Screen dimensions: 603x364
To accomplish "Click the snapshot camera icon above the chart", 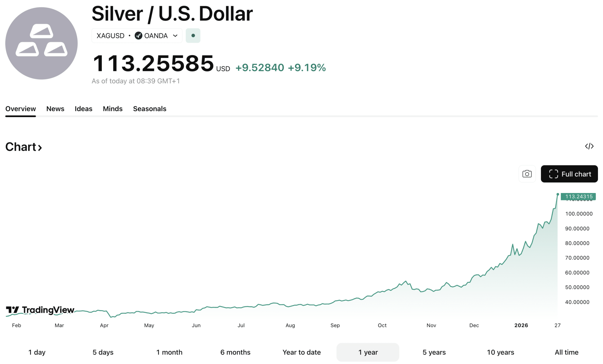I will tap(527, 174).
